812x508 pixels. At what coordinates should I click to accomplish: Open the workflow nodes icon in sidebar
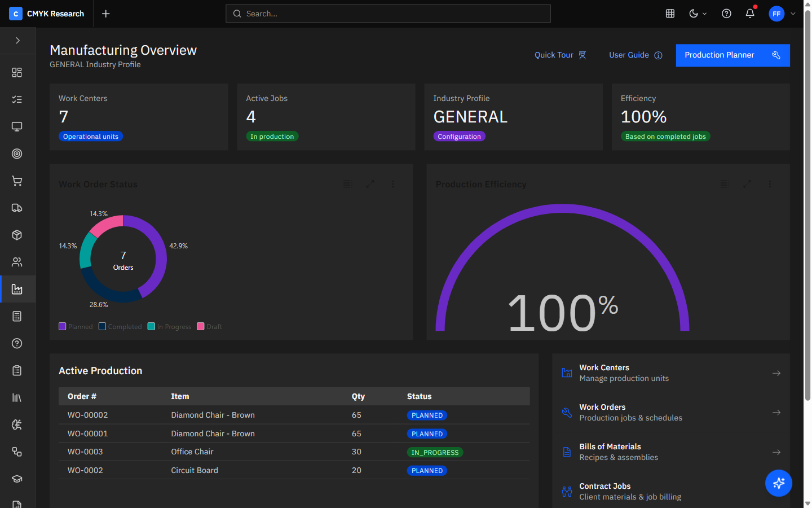(17, 452)
